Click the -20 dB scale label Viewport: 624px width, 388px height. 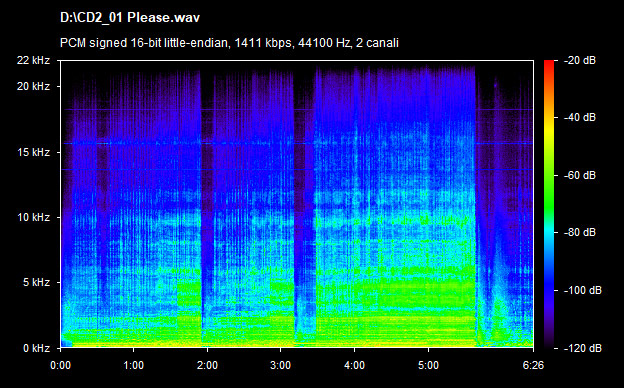point(579,60)
